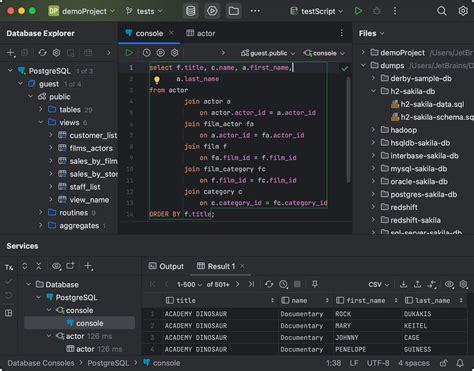The height and width of the screenshot is (371, 474).
Task: Click the LF line separator indicator
Action: click(354, 363)
